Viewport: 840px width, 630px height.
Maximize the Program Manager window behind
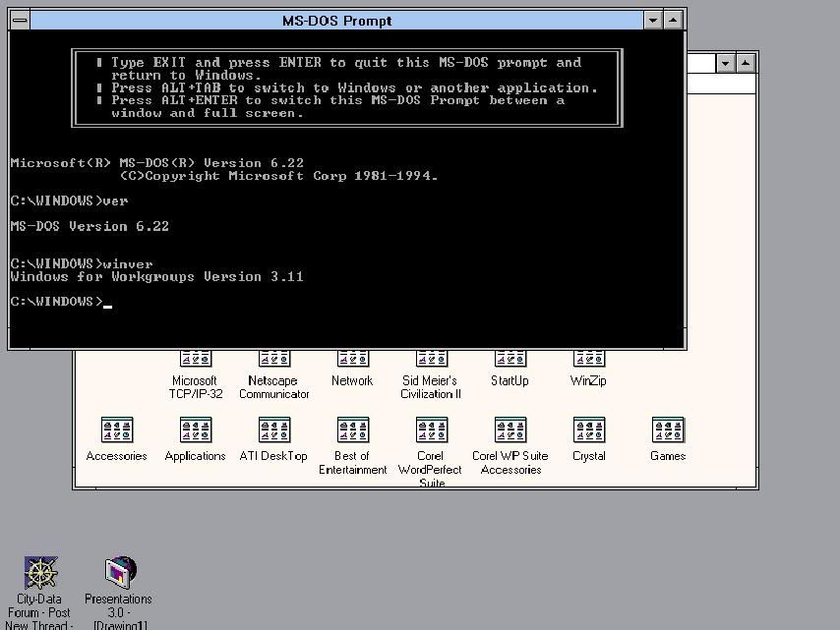(x=746, y=63)
